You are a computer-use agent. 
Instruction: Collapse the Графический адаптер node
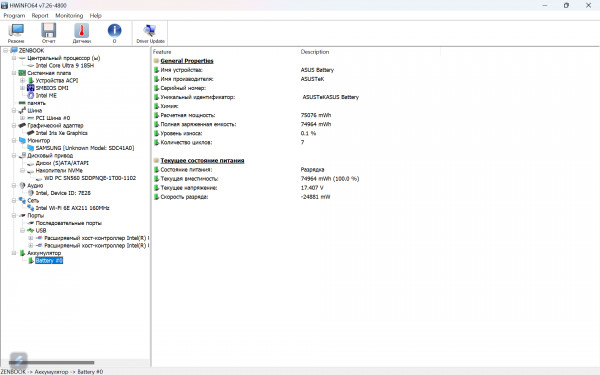(14, 126)
